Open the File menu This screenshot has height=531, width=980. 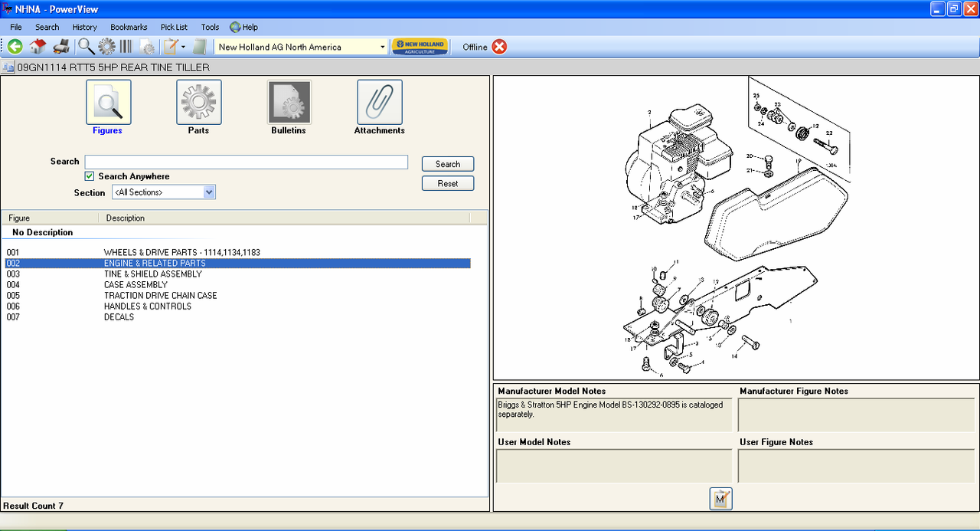coord(16,27)
